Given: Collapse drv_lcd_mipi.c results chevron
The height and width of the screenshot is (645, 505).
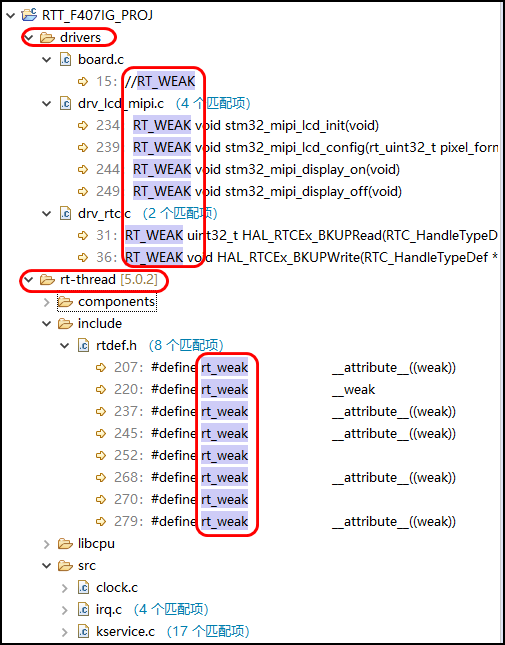Looking at the screenshot, I should [46, 104].
